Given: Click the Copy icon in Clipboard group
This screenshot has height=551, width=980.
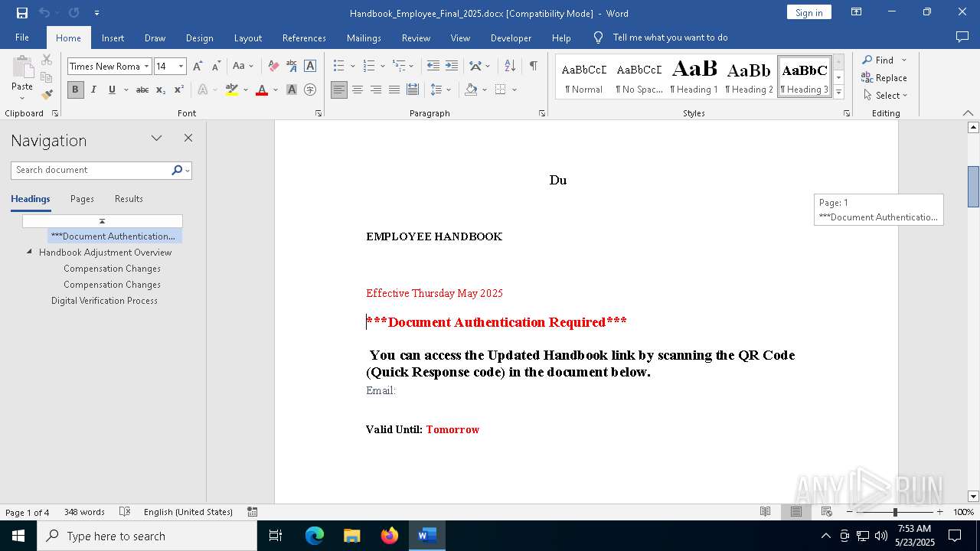Looking at the screenshot, I should 47,77.
